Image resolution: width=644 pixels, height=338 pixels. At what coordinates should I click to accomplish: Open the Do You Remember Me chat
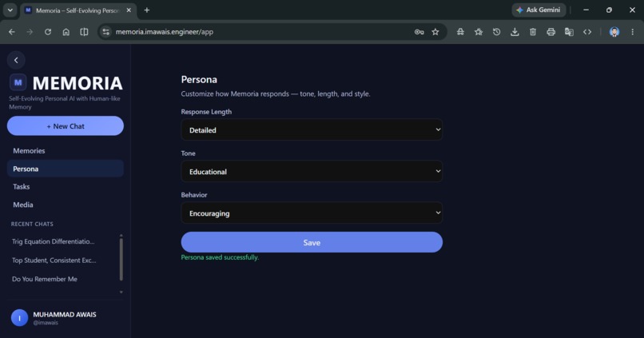click(x=45, y=280)
